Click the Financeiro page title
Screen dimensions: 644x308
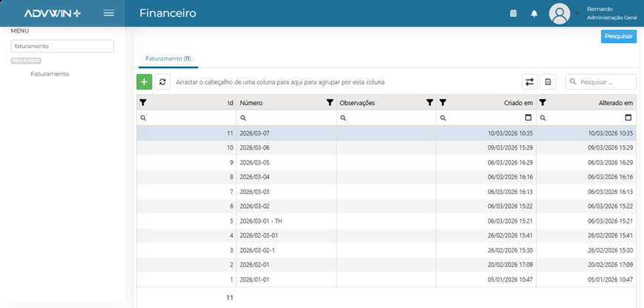coord(168,13)
